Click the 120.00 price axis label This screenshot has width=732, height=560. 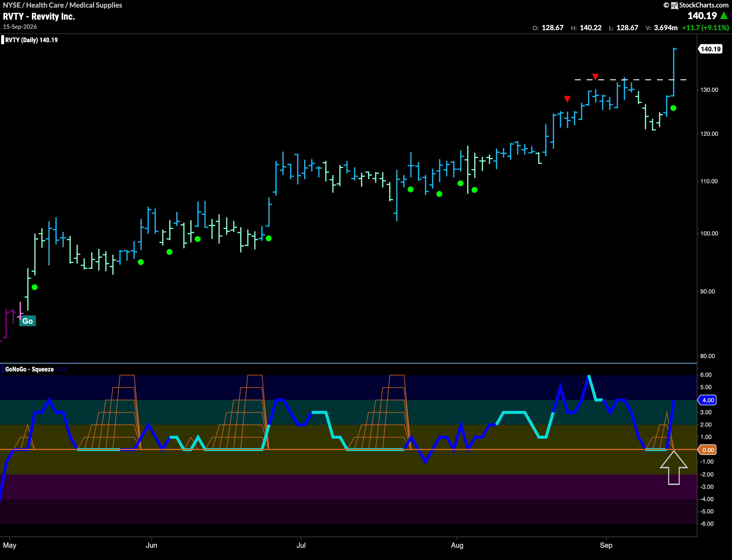click(x=709, y=134)
